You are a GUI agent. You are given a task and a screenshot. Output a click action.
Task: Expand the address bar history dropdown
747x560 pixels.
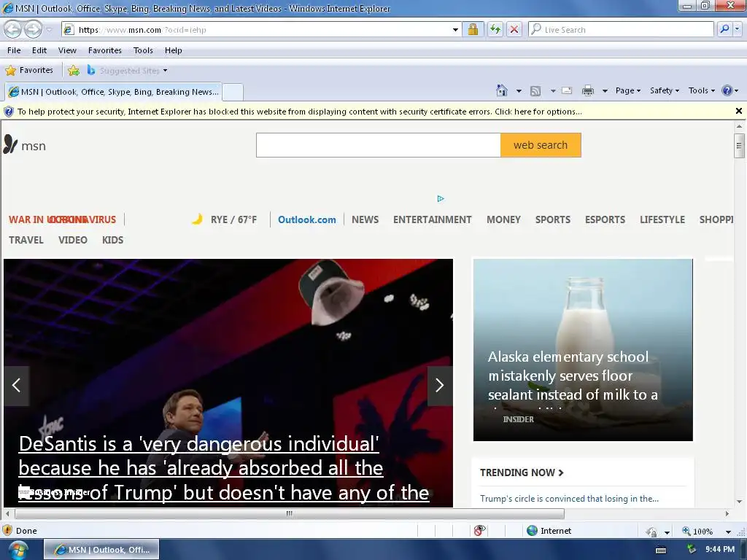pyautogui.click(x=455, y=29)
